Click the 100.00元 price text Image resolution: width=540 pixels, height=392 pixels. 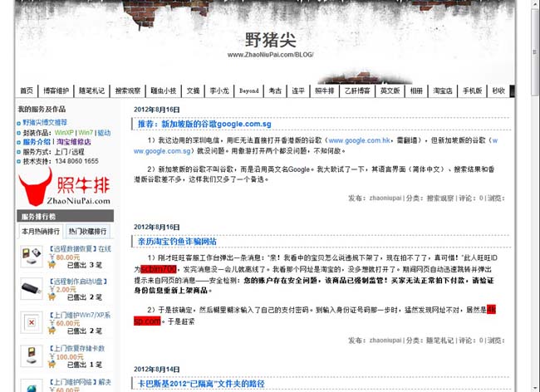click(x=70, y=357)
